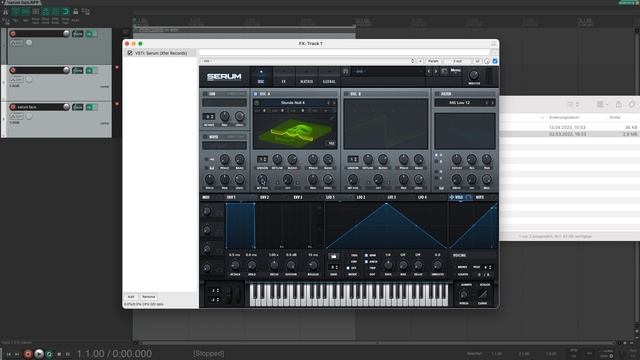Click the Param button in the FX window
Image resolution: width=640 pixels, height=360 pixels.
(433, 61)
